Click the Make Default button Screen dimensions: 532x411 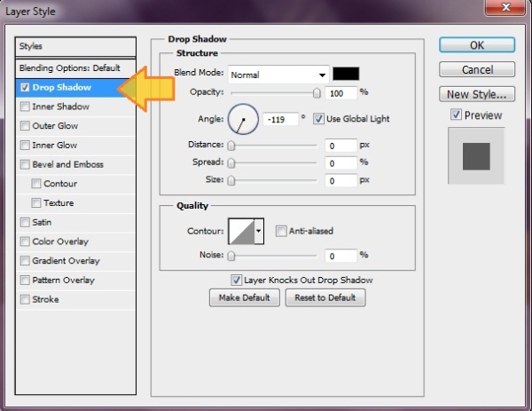(x=244, y=298)
